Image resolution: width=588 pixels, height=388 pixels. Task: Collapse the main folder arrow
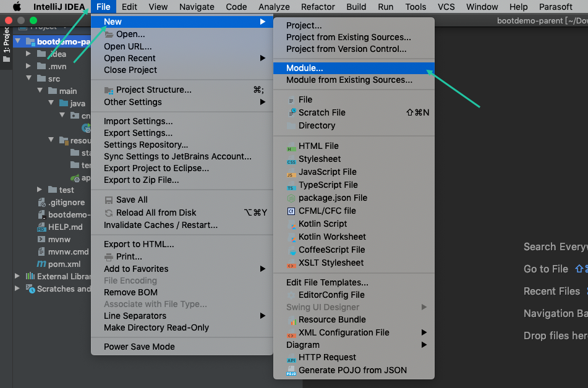40,91
